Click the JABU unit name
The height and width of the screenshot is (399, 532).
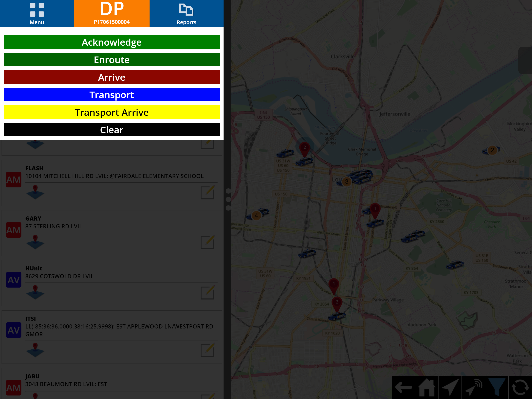tap(33, 376)
